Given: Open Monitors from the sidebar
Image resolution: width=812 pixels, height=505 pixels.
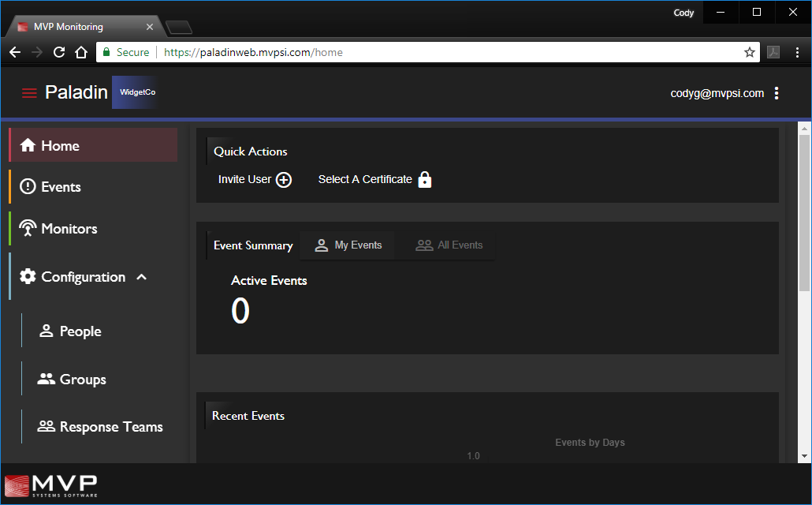Looking at the screenshot, I should [x=69, y=229].
